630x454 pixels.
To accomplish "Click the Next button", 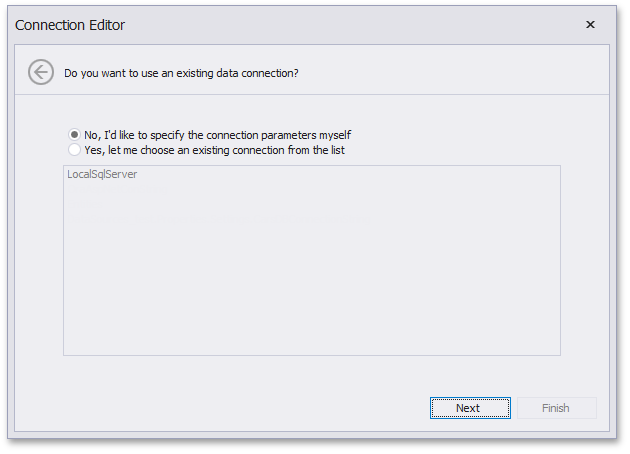I will pos(470,408).
